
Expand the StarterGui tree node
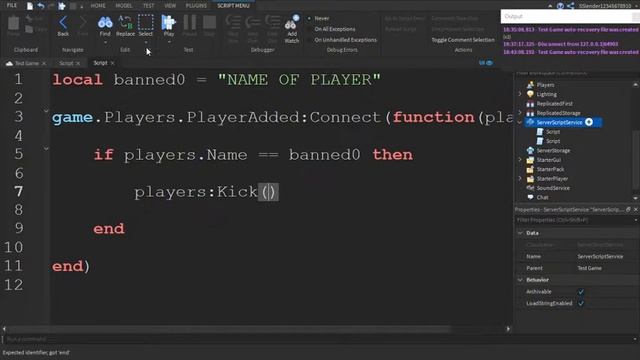click(x=520, y=160)
